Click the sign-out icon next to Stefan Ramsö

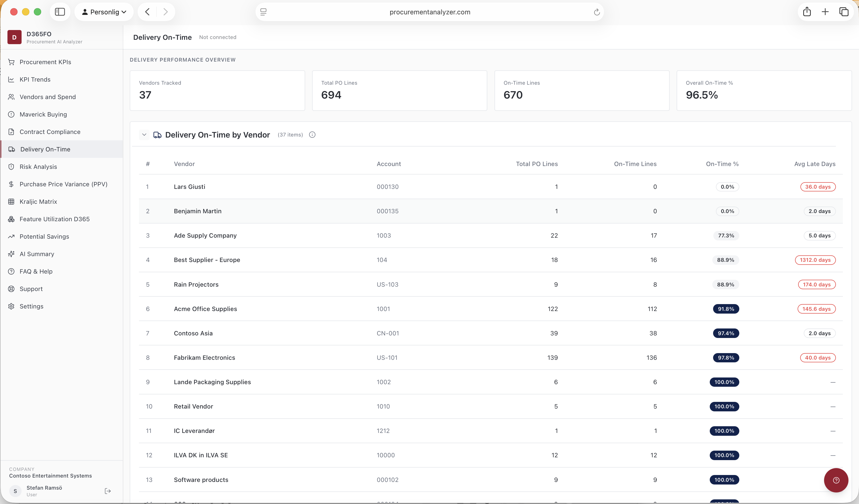pyautogui.click(x=108, y=491)
